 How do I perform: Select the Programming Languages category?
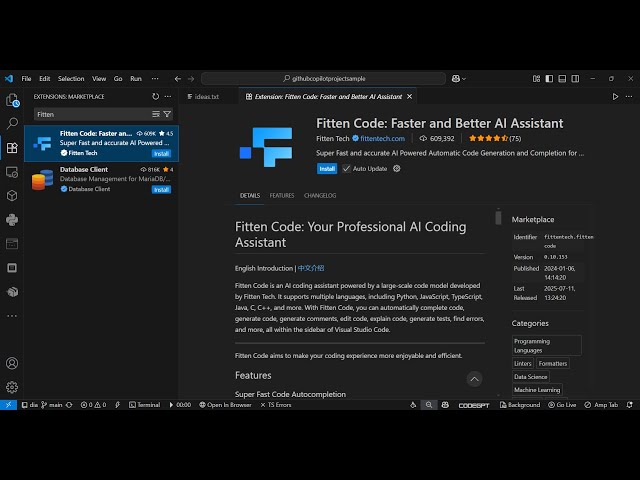[x=547, y=345]
